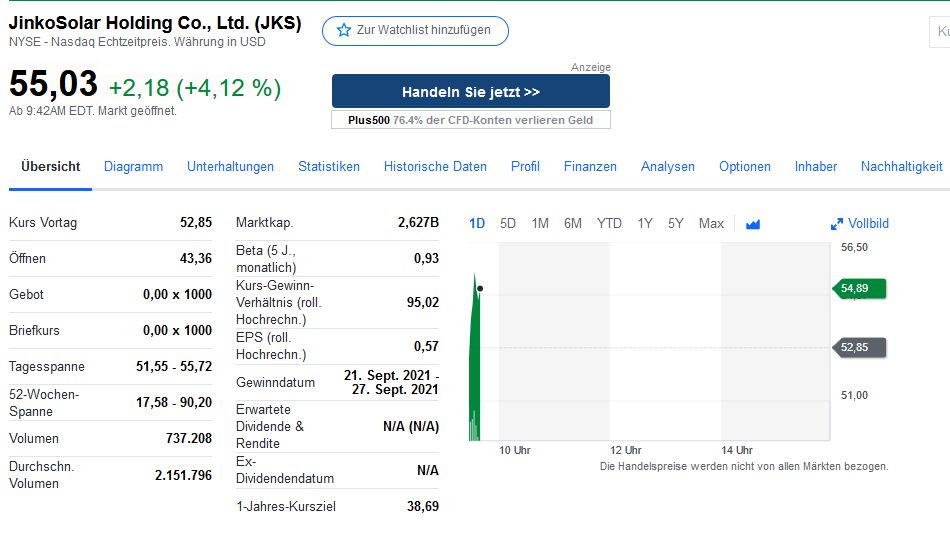The width and height of the screenshot is (950, 547).
Task: Click the Erwartete Dividende & Rendite label
Action: [270, 426]
